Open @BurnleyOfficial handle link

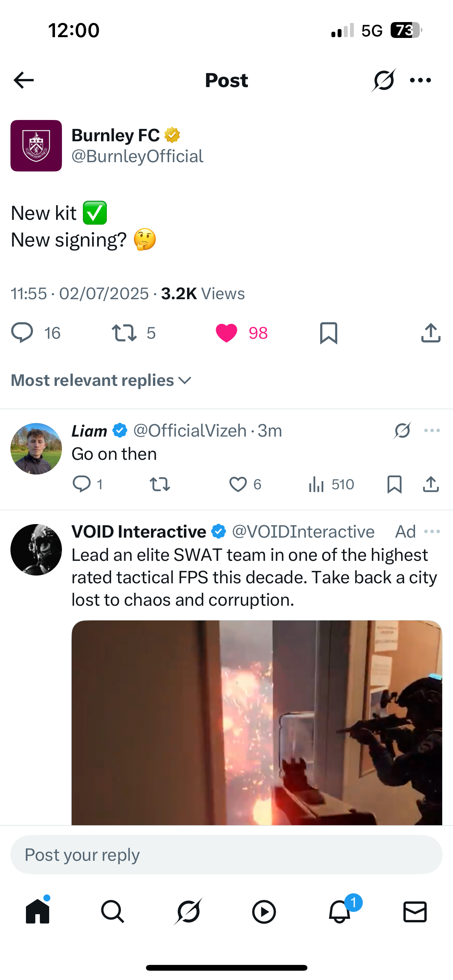point(137,156)
